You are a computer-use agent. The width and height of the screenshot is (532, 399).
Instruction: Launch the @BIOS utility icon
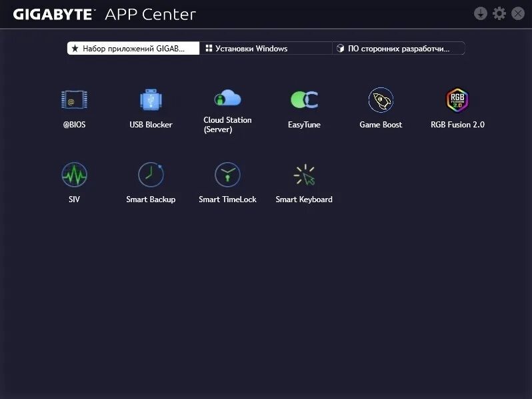[x=74, y=99]
